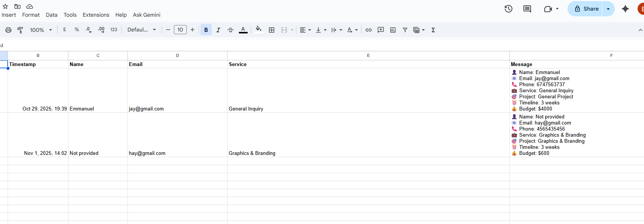This screenshot has height=224, width=644.
Task: Star this spreadsheet
Action: point(5,6)
